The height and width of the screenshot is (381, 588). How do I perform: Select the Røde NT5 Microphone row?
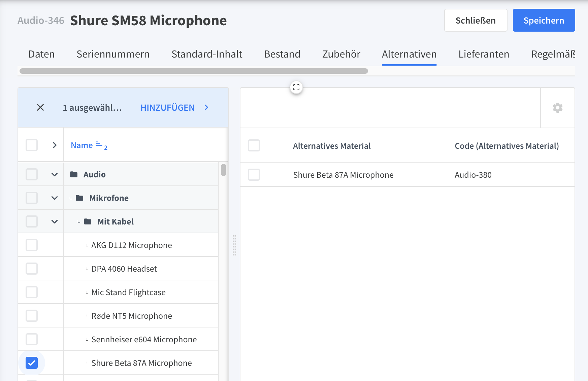118,316
